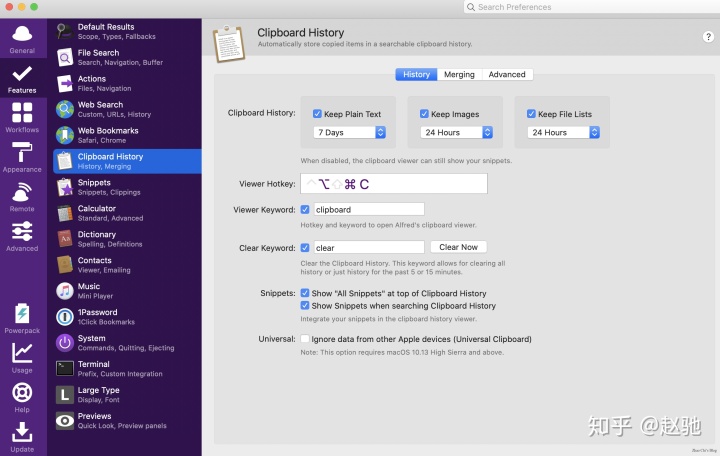Image resolution: width=720 pixels, height=456 pixels.
Task: Select Calculator feature
Action: point(127,213)
